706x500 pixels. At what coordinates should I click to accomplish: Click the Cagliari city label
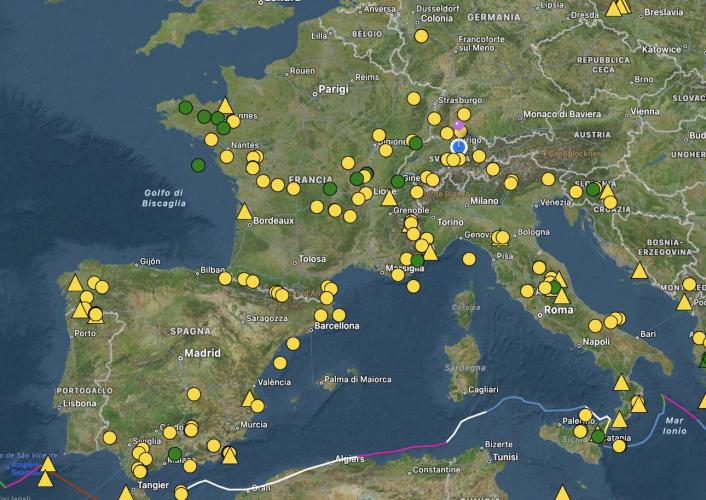coord(483,389)
